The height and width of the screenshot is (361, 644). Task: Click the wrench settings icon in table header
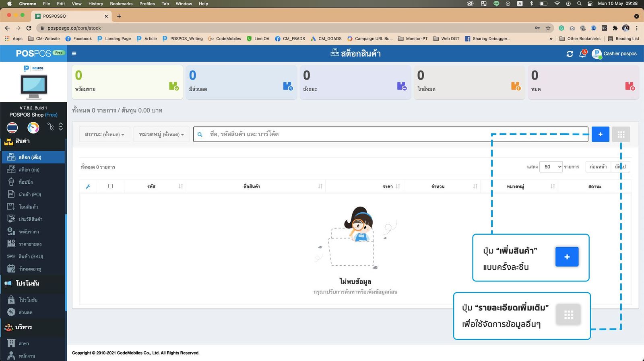88,187
